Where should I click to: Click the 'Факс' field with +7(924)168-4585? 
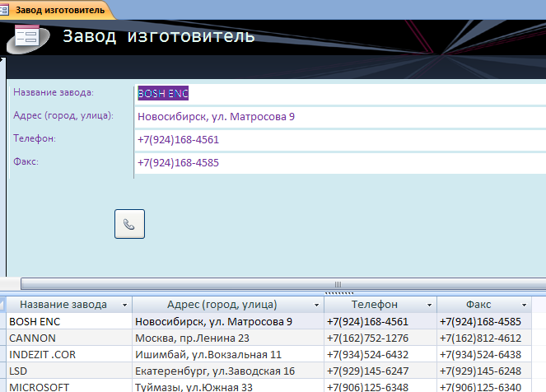340,163
